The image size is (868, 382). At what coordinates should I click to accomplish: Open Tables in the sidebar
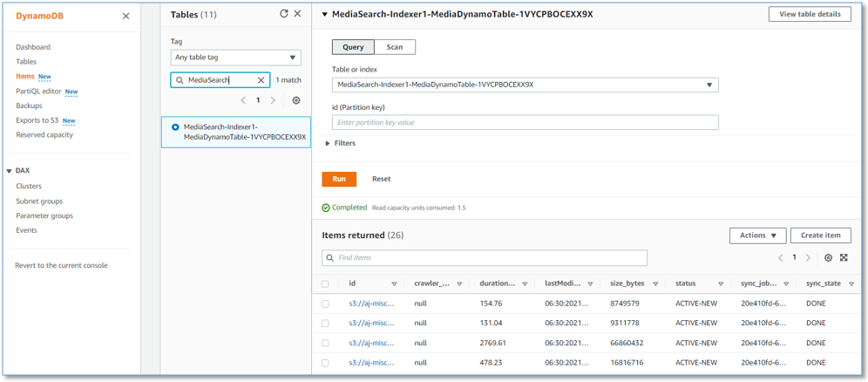(x=26, y=61)
